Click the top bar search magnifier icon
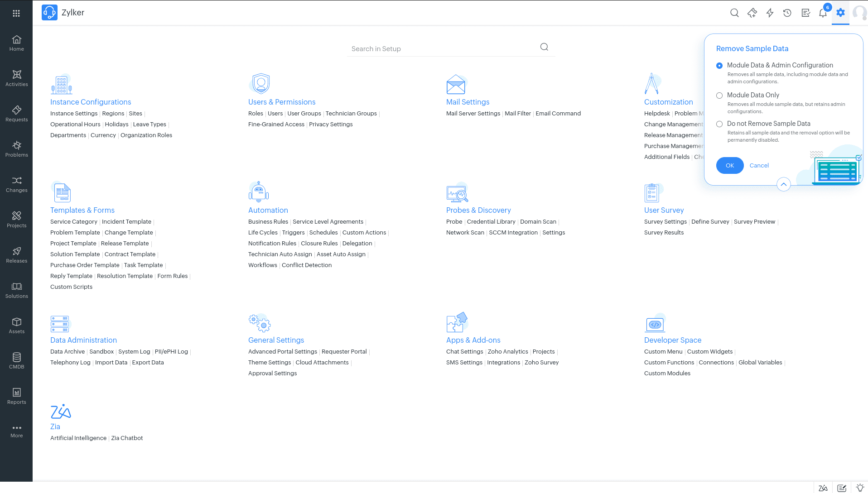Image resolution: width=868 pixels, height=493 pixels. [734, 13]
